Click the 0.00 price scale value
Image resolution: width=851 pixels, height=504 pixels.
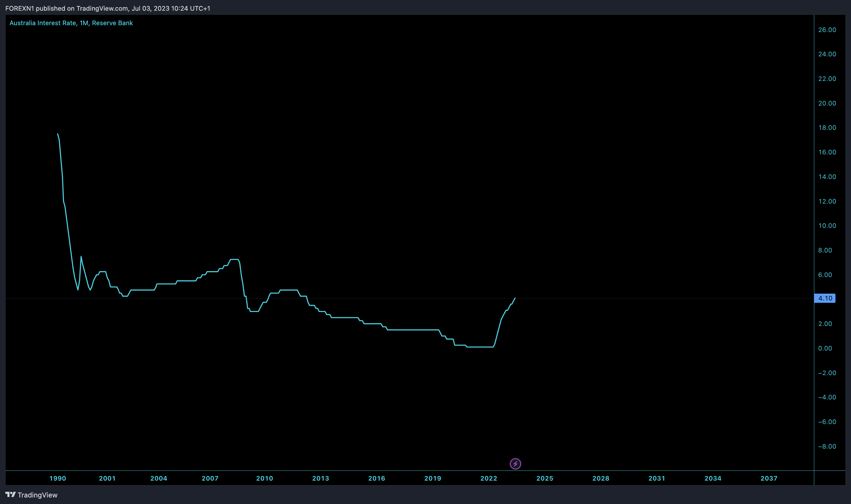(825, 348)
